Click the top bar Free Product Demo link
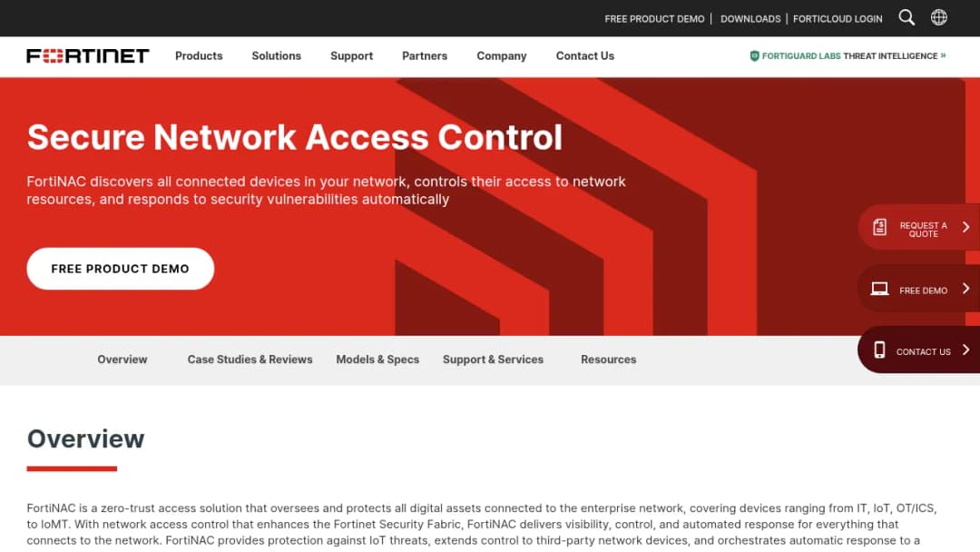The image size is (980, 552). pyautogui.click(x=654, y=19)
